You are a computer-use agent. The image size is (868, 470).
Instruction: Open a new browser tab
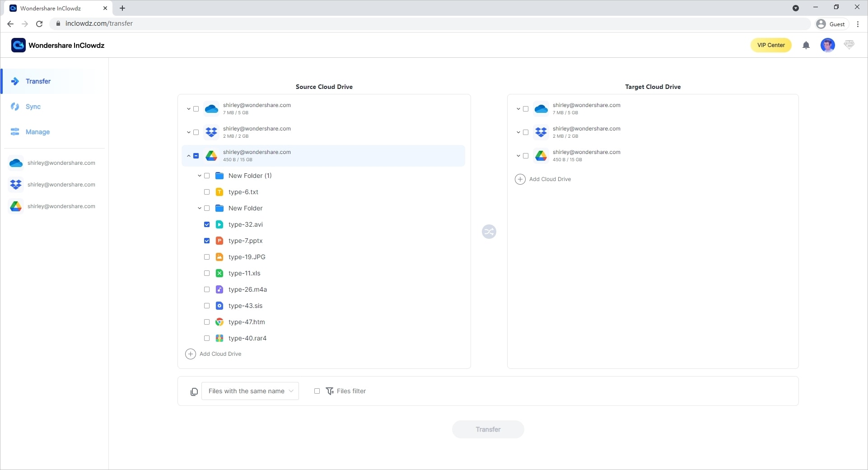click(122, 8)
